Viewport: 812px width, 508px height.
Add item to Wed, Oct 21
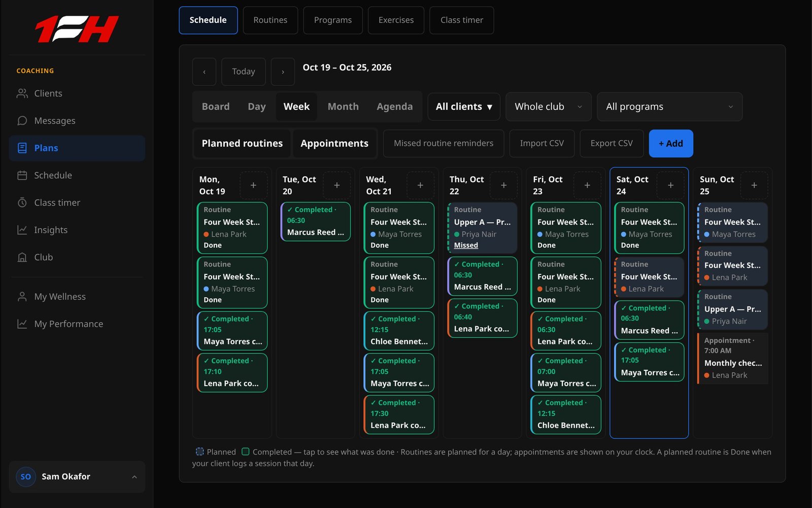(x=420, y=185)
